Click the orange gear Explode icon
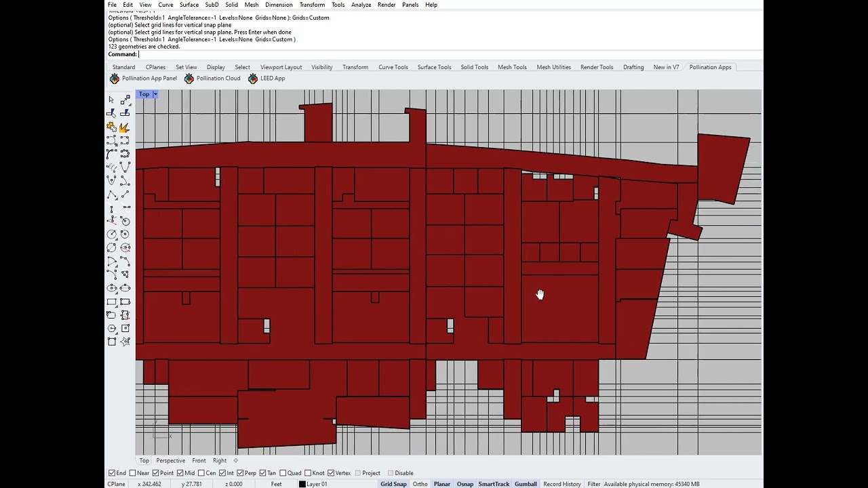868x488 pixels. pos(111,127)
